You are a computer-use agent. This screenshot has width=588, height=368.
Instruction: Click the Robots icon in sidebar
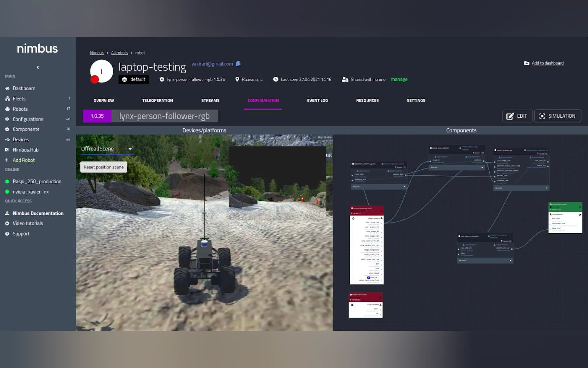(x=7, y=109)
